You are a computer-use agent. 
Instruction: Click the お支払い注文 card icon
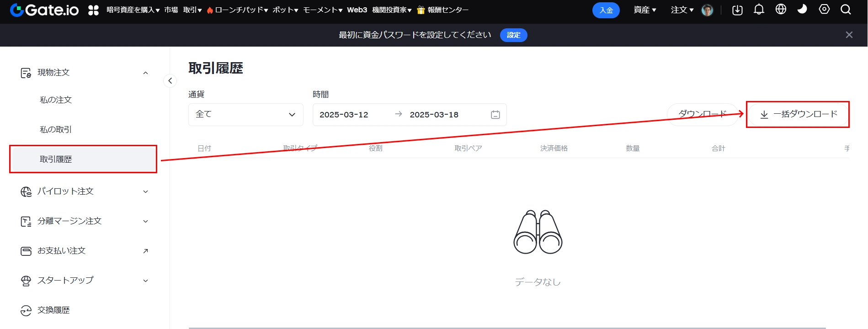coord(26,251)
